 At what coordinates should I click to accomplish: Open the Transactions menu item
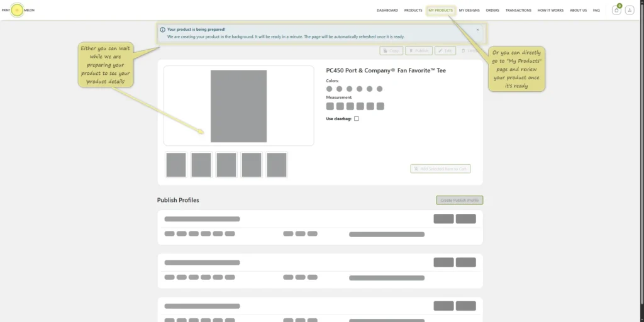(518, 10)
